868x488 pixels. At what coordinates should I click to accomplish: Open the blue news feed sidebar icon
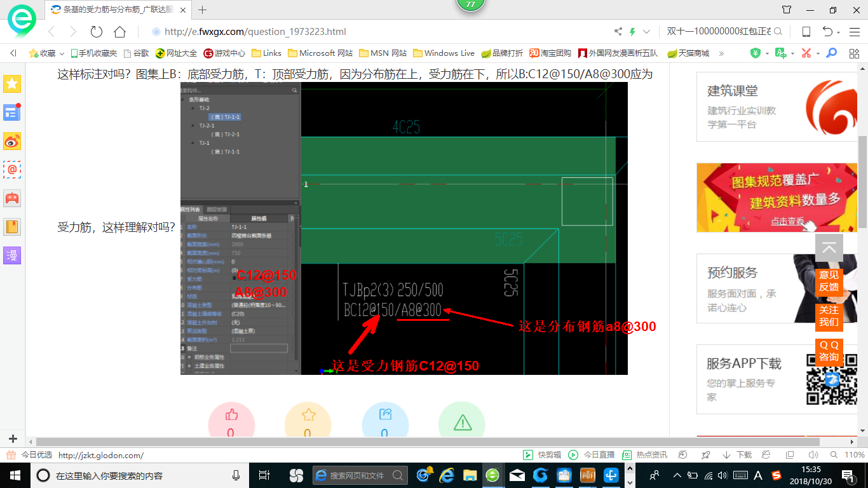point(12,112)
